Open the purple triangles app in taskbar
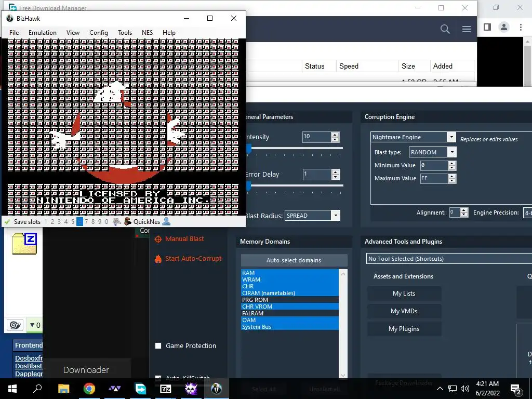The width and height of the screenshot is (532, 399). click(115, 389)
